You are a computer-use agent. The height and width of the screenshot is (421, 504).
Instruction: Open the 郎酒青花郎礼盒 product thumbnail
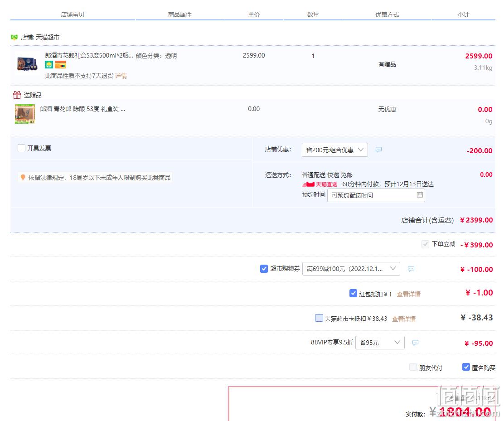tap(27, 63)
